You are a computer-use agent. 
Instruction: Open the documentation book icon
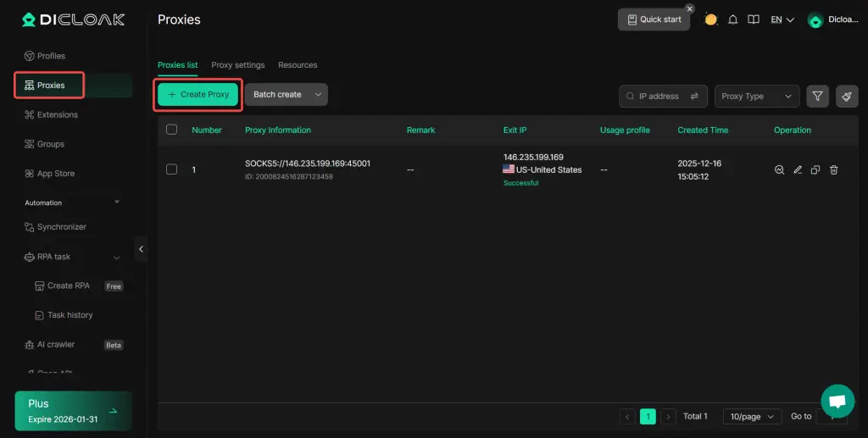click(x=753, y=19)
